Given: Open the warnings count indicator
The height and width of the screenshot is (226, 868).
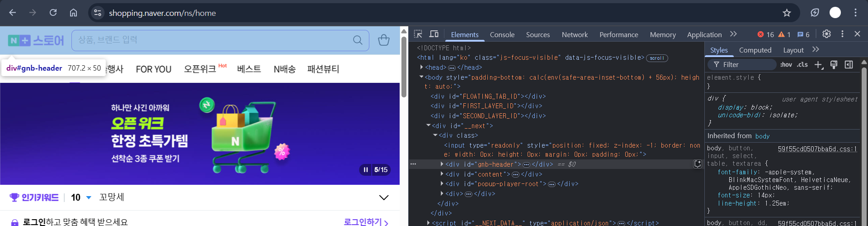Looking at the screenshot, I should (784, 34).
